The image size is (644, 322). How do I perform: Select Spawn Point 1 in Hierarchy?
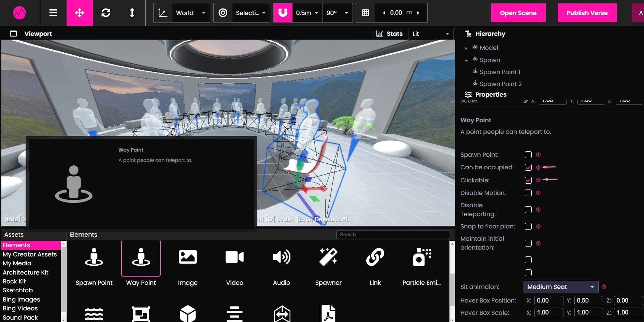point(500,72)
